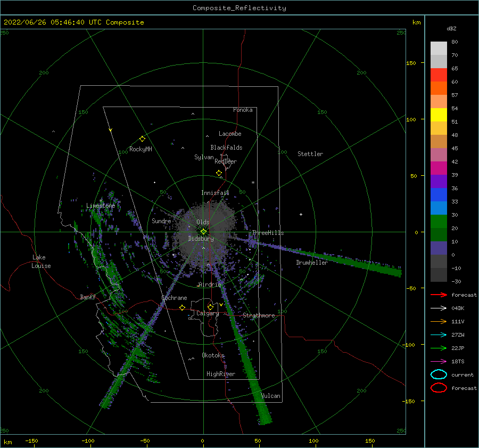Click the ThreeHills town label
The height and width of the screenshot is (448, 479).
pos(268,233)
